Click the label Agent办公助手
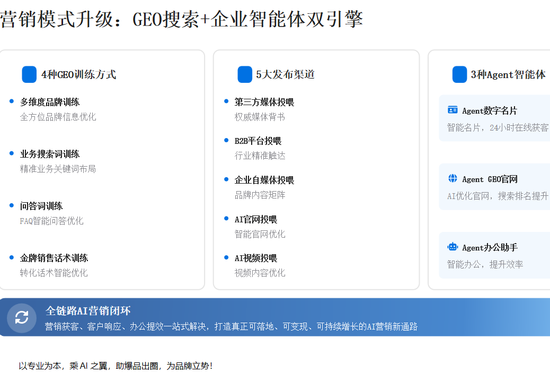 coord(490,248)
